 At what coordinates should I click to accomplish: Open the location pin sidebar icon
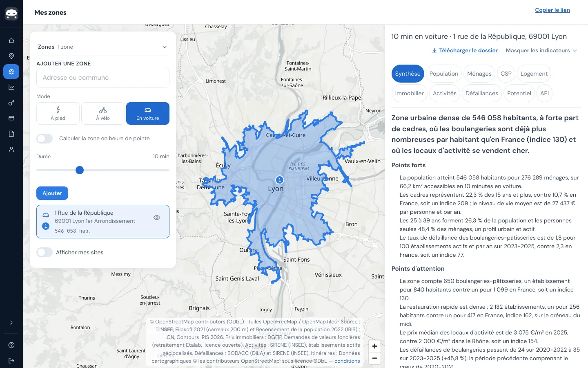[x=11, y=56]
